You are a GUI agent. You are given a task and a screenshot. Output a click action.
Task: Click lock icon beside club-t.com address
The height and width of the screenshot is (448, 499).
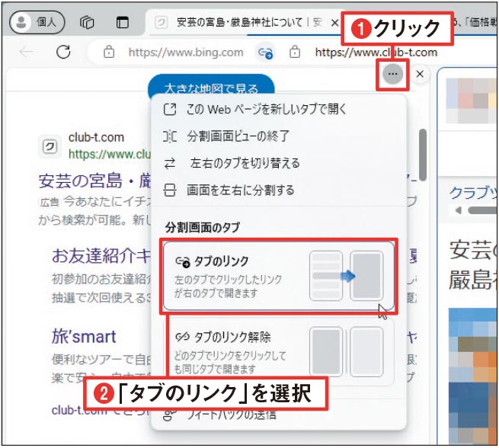point(295,52)
